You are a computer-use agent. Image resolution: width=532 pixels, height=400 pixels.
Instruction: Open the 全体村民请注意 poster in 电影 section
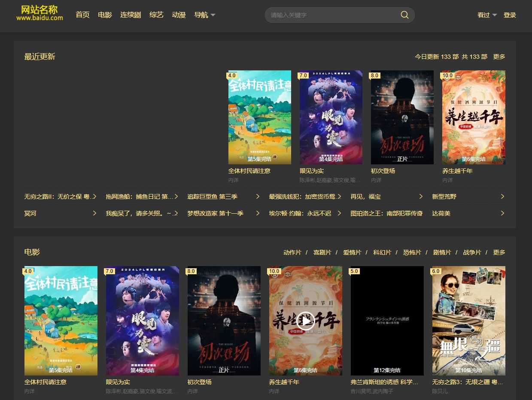point(61,321)
